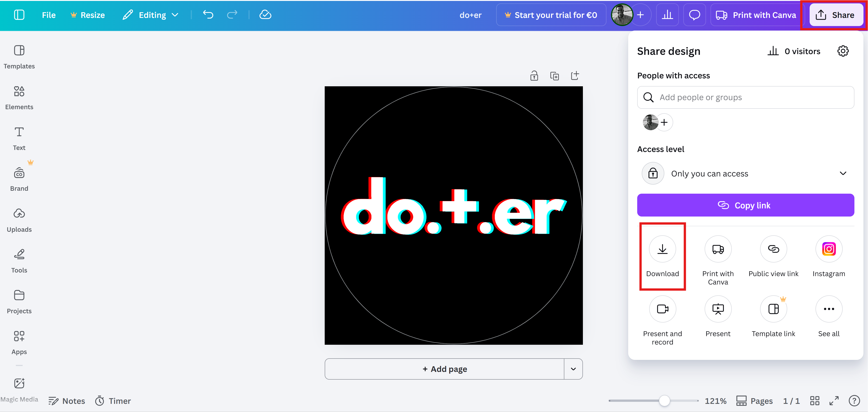The image size is (868, 412).
Task: Click the Copy link button
Action: 745,205
